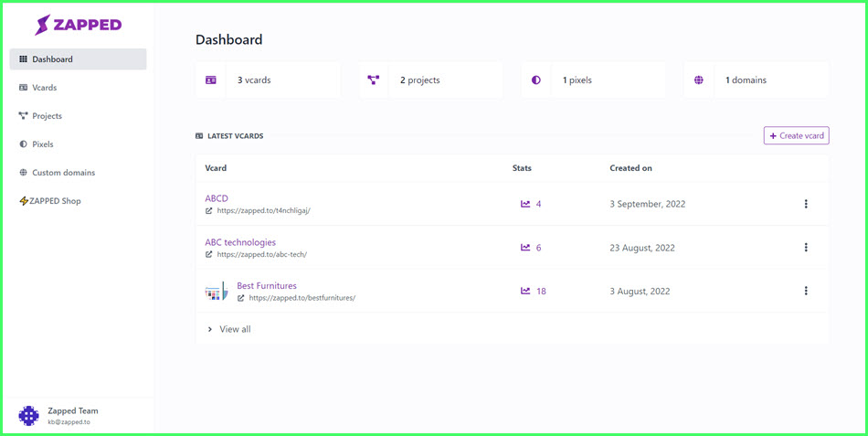Click the Created on column header

click(630, 168)
